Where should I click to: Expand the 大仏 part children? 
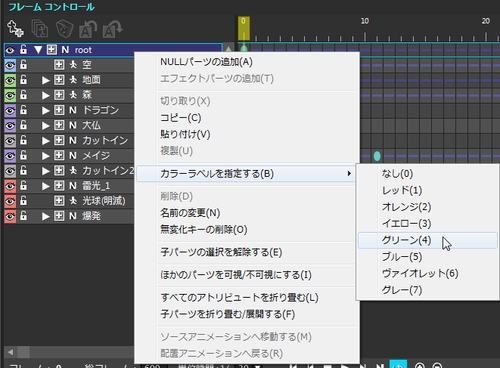(46, 126)
